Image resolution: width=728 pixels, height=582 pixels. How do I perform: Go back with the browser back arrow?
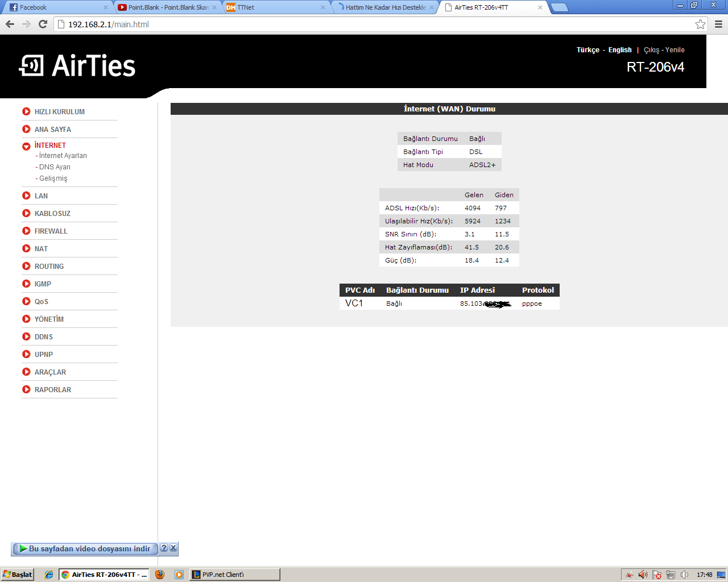(10, 24)
